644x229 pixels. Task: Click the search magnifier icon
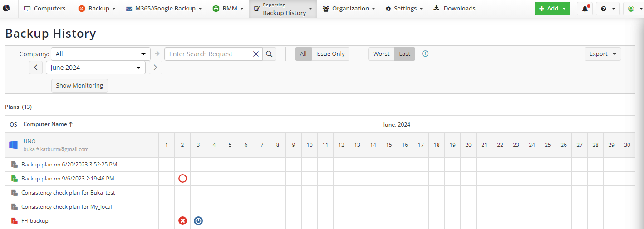pos(269,54)
